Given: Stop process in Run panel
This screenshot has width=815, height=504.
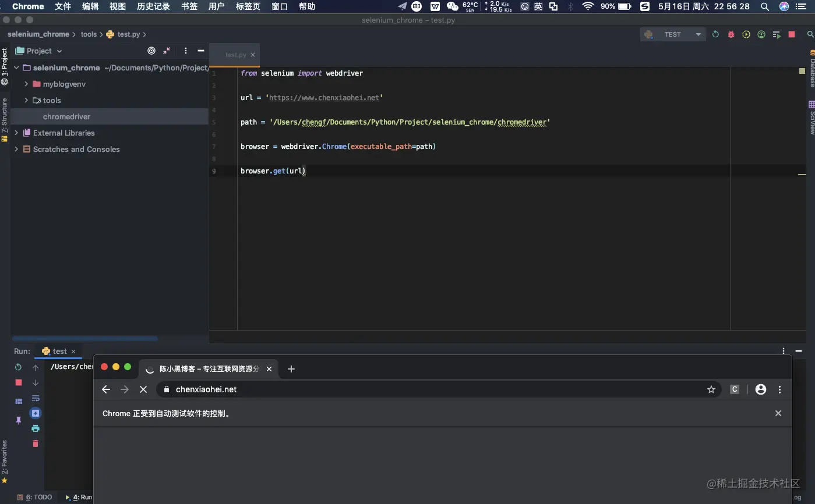Looking at the screenshot, I should pyautogui.click(x=18, y=382).
